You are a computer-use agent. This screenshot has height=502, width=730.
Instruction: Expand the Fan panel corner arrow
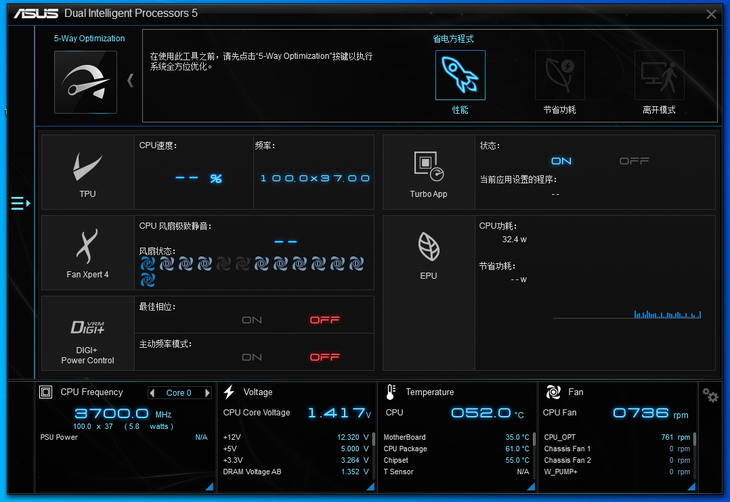(x=691, y=487)
